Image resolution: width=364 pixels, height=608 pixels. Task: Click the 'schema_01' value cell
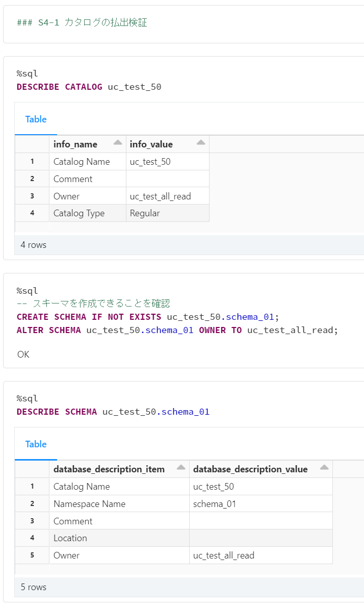[261, 504]
